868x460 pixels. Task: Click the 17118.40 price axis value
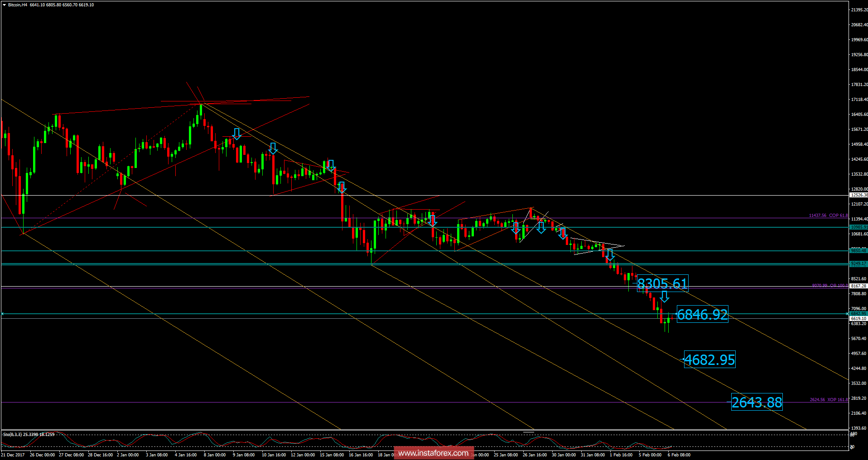coord(859,99)
